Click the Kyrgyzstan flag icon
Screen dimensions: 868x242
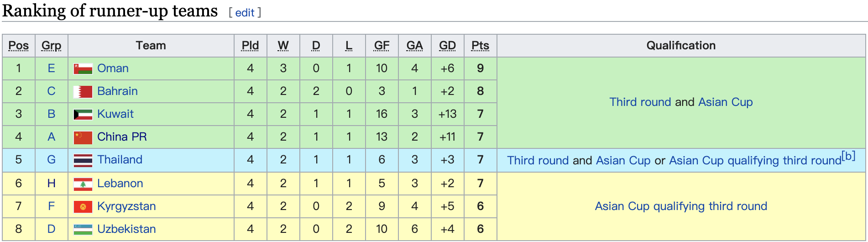(83, 207)
